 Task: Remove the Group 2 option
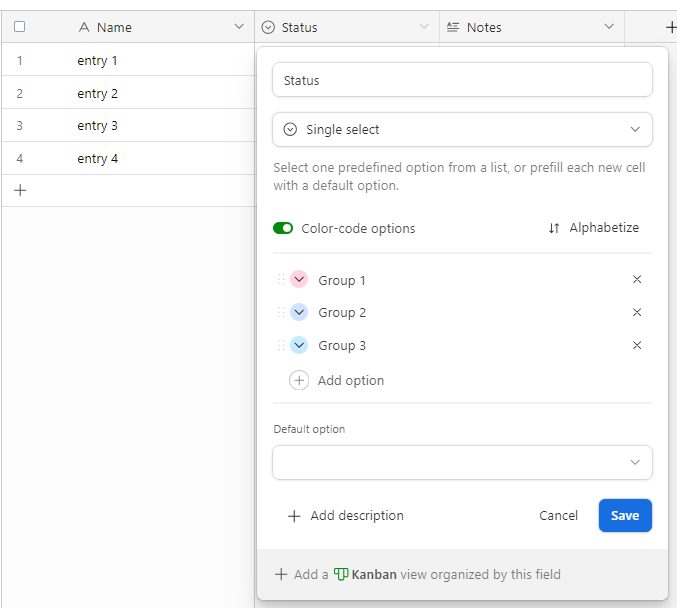pyautogui.click(x=637, y=312)
